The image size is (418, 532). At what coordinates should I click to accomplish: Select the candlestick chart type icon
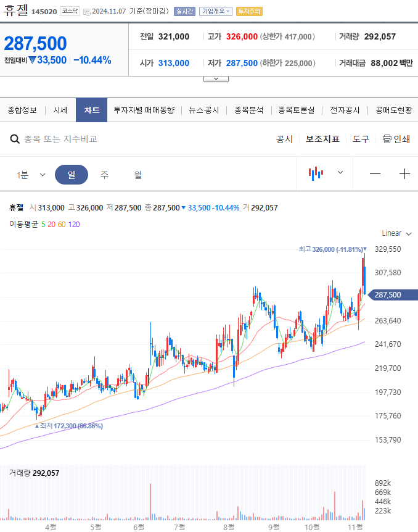[316, 173]
